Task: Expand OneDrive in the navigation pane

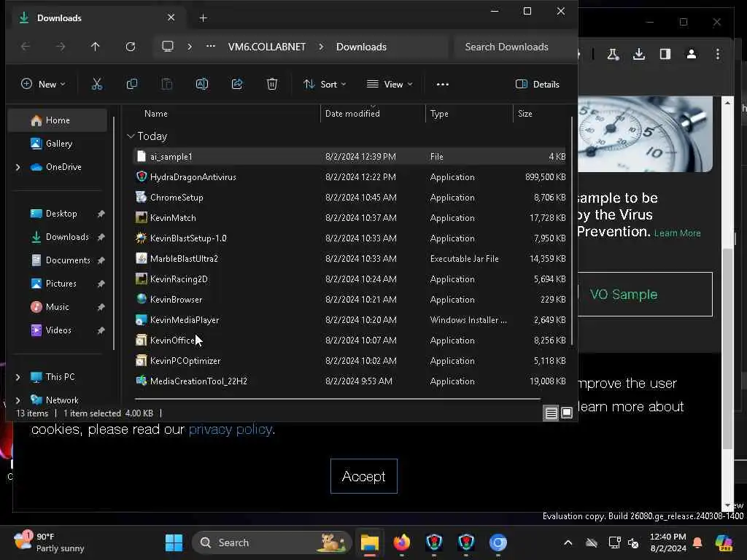Action: (18, 167)
